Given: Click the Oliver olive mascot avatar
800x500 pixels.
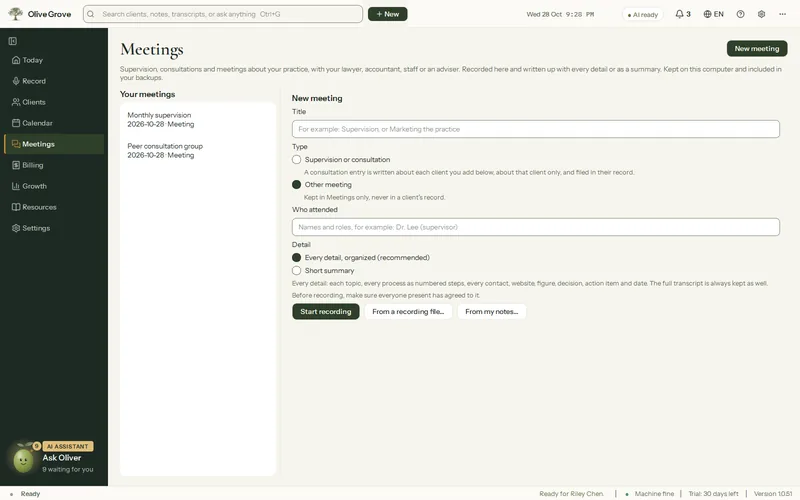Looking at the screenshot, I should click(x=23, y=460).
